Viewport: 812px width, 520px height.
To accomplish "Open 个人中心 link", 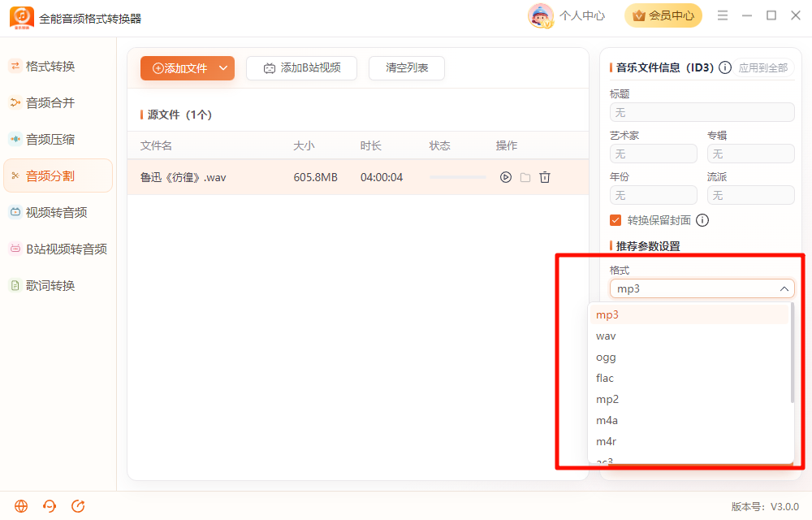I will click(582, 15).
